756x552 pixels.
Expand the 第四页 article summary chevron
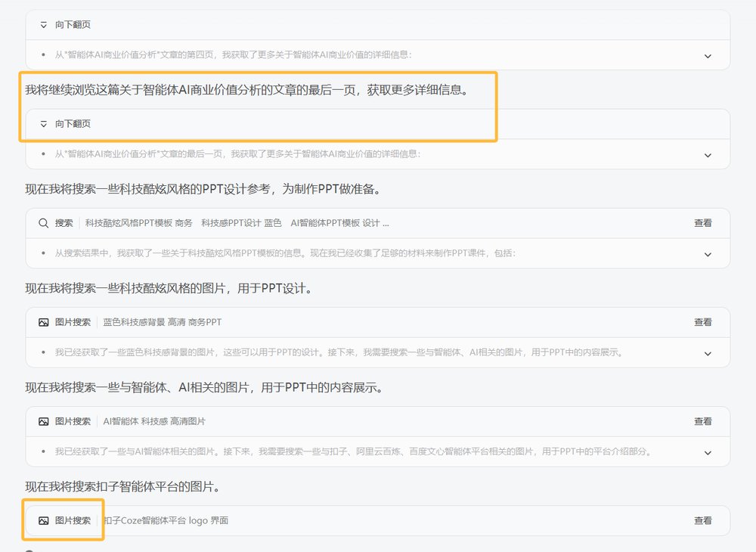point(708,56)
